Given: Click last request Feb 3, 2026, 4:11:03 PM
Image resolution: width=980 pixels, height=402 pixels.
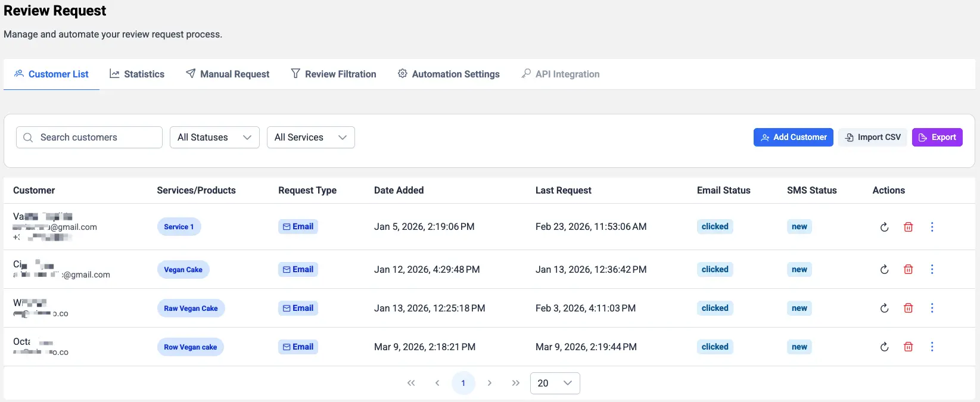Looking at the screenshot, I should click(x=586, y=308).
